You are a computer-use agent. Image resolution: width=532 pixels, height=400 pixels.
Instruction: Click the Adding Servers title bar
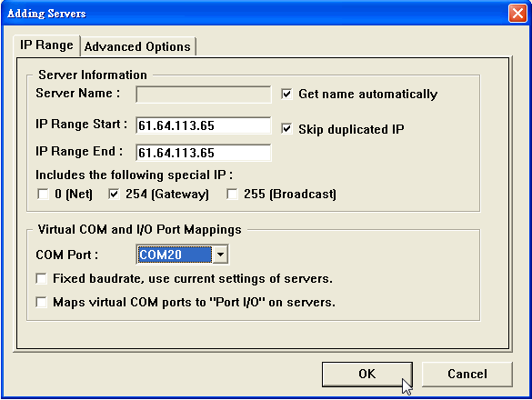(255, 14)
